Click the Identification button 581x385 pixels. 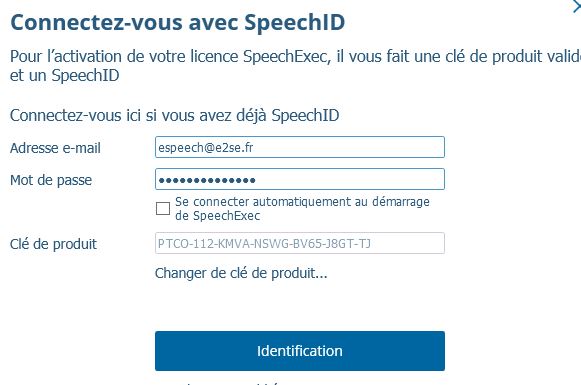[x=300, y=351]
